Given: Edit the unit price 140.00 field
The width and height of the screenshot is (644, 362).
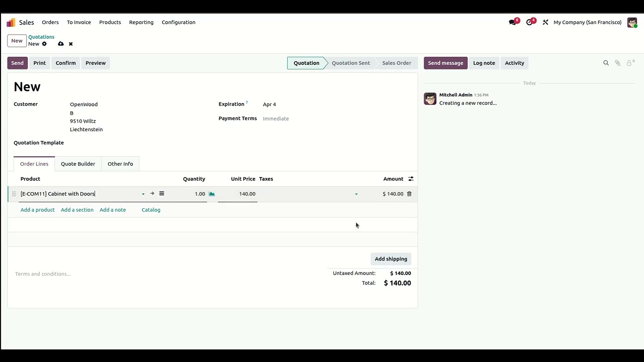Looking at the screenshot, I should tap(237, 194).
